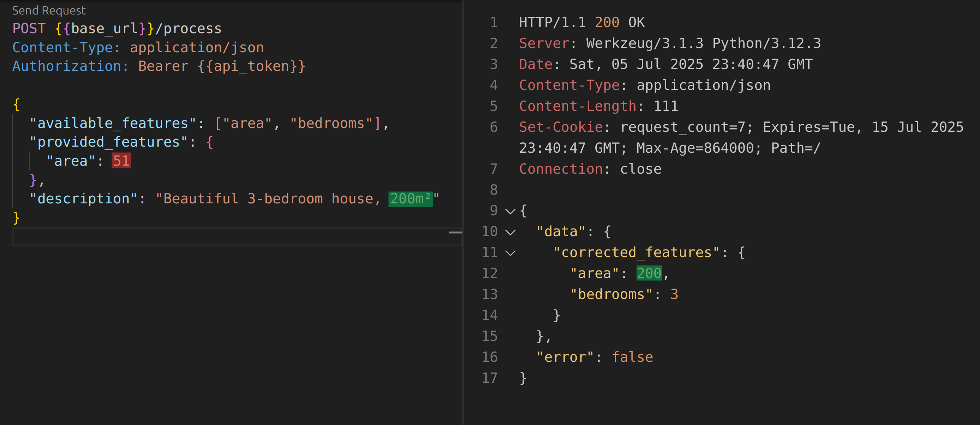The image size is (980, 425).
Task: Click the green highlighted 200m² text
Action: 410,199
